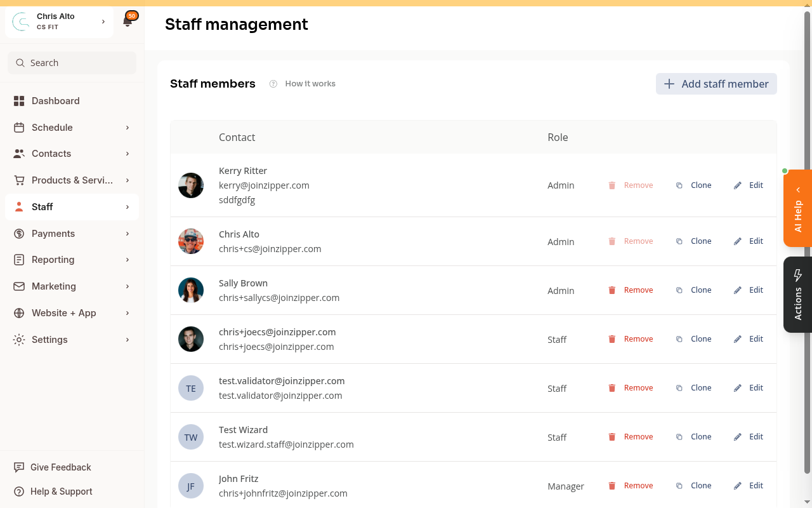Clone the Test Wizard staff member
812x508 pixels.
click(693, 437)
